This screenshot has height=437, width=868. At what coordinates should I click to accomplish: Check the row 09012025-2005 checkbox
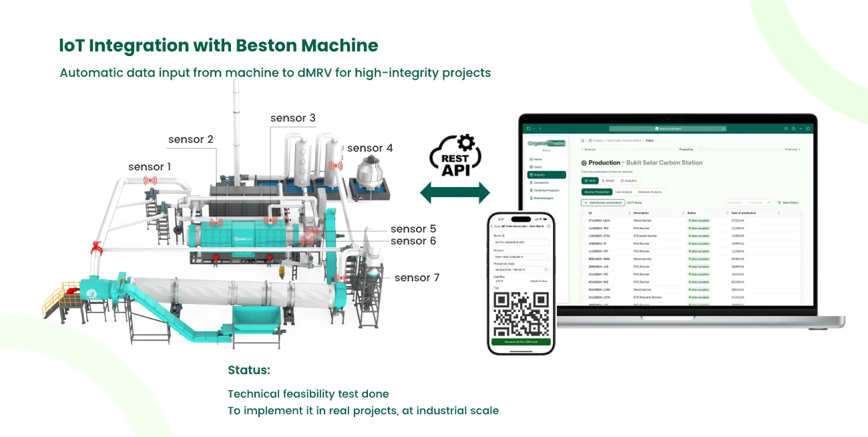pyautogui.click(x=584, y=259)
